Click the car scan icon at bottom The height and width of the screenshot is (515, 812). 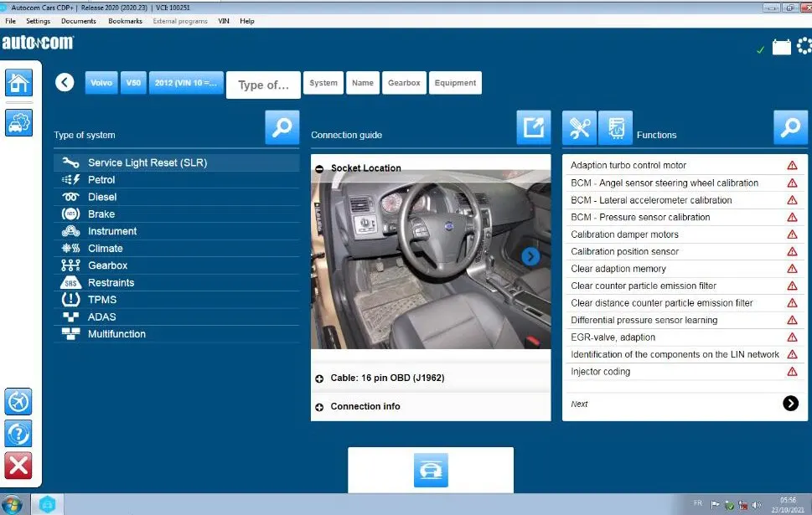point(431,470)
